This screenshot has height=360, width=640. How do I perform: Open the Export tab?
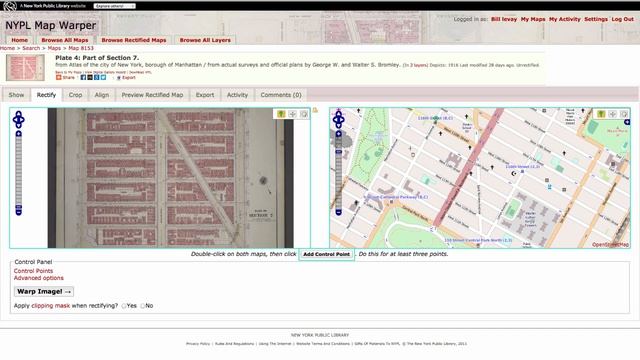click(204, 95)
